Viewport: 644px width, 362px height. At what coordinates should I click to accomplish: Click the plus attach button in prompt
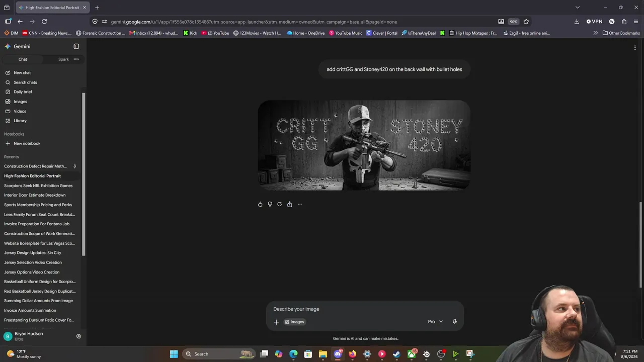point(276,322)
